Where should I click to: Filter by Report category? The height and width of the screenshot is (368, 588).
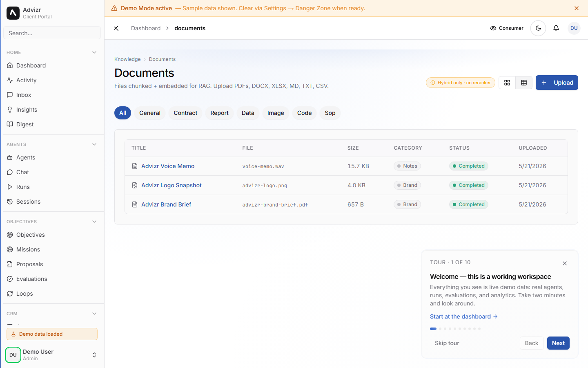click(x=219, y=113)
